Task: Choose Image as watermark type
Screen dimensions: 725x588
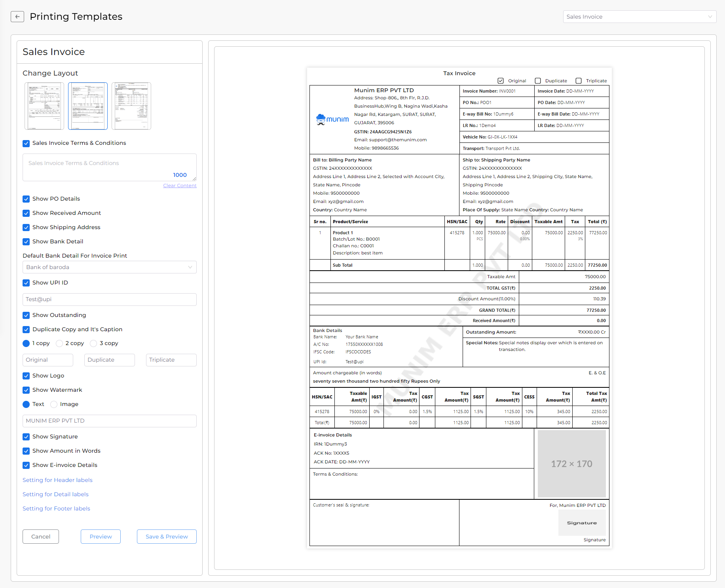Action: tap(54, 404)
